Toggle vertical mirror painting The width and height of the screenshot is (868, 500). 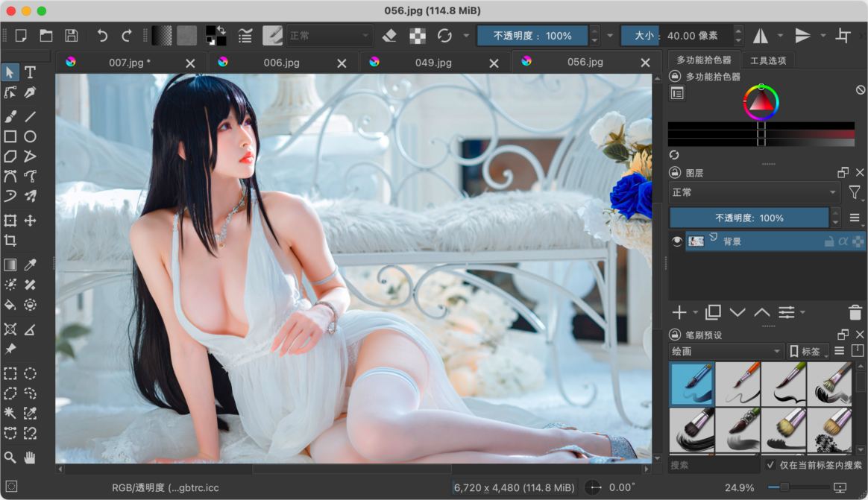click(802, 36)
